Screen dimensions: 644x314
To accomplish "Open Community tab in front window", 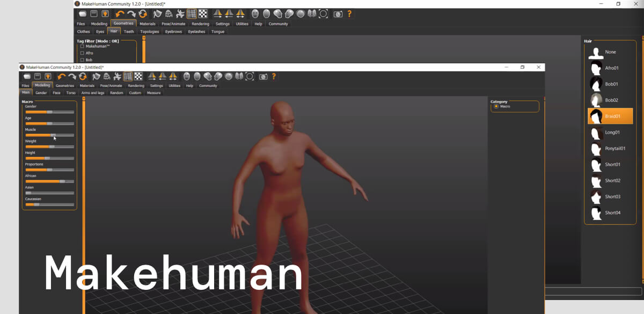I will point(208,85).
